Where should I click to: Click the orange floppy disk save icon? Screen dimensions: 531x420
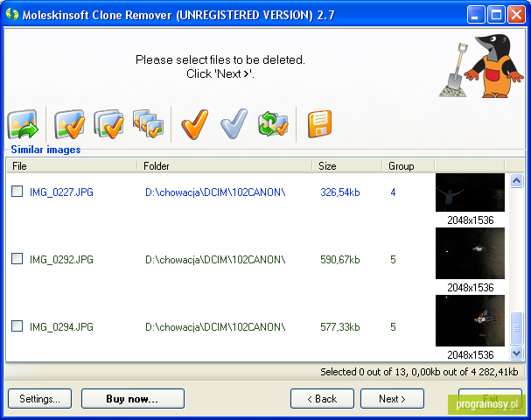319,124
